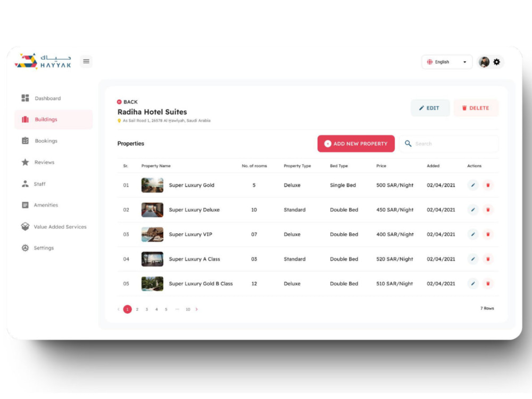Edit the Super Luxury Deluxe row
Image resolution: width=532 pixels, height=399 pixels.
tap(472, 210)
